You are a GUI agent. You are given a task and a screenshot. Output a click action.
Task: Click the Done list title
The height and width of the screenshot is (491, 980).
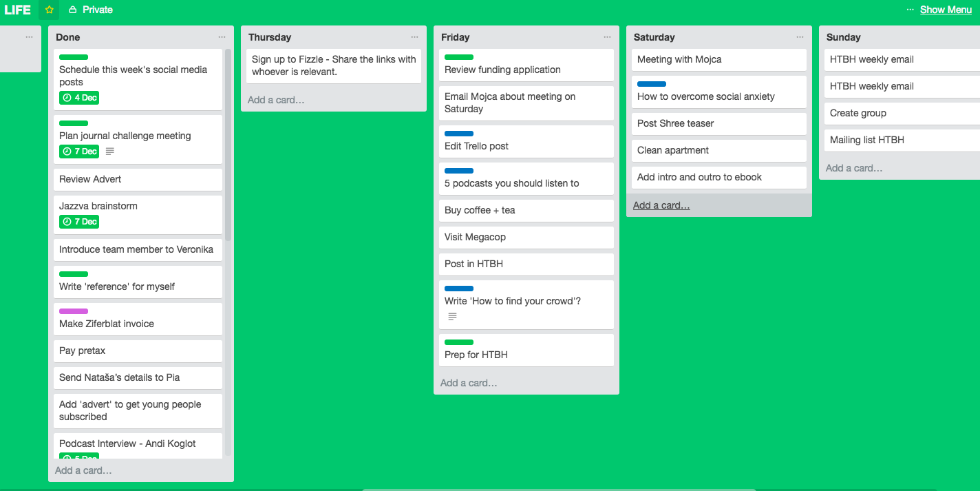(x=68, y=37)
